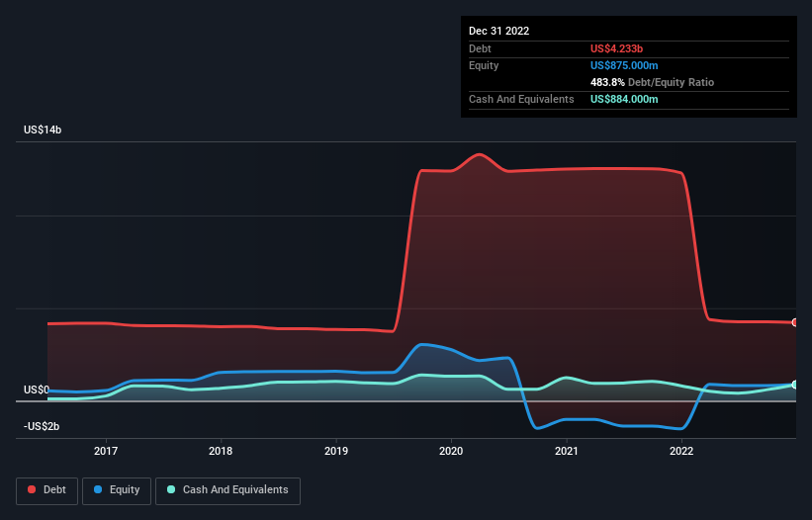The width and height of the screenshot is (812, 520).
Task: Toggle the Equity series legend button
Action: [x=117, y=490]
